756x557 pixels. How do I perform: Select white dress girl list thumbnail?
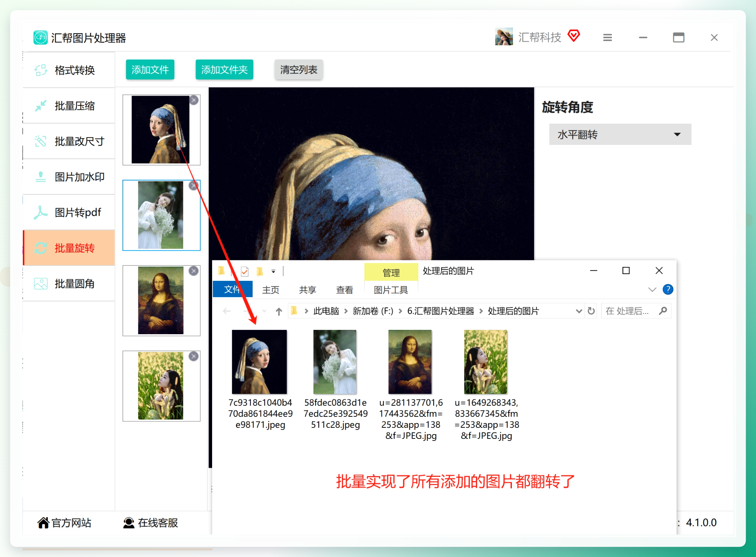coord(161,215)
